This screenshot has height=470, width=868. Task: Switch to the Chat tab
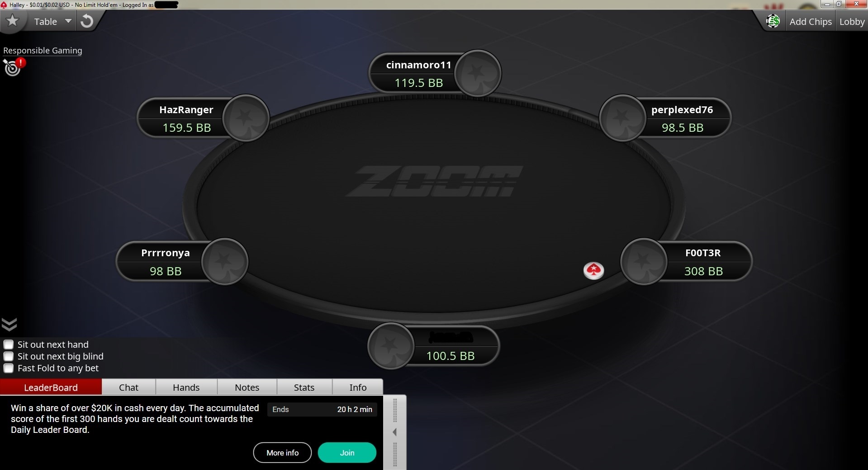click(x=128, y=387)
